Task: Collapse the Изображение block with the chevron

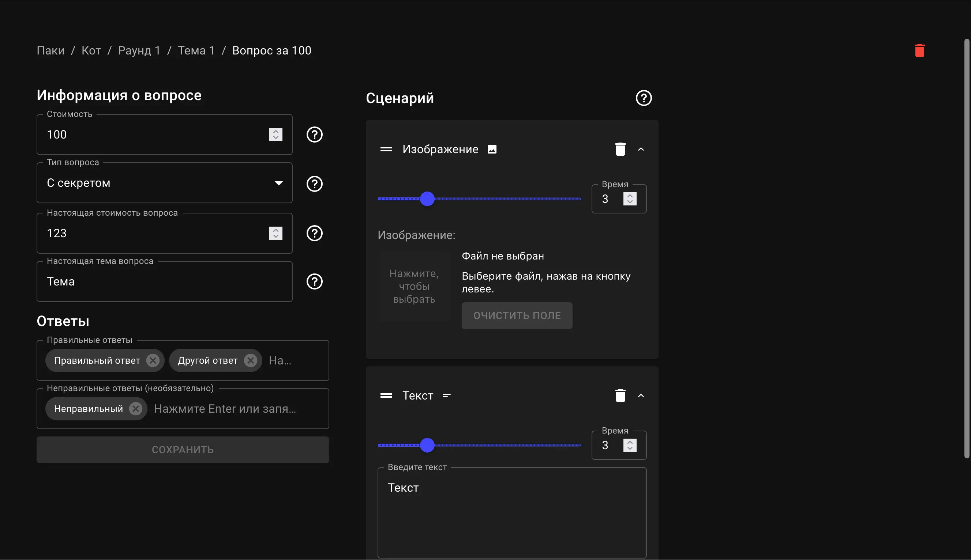Action: [641, 149]
